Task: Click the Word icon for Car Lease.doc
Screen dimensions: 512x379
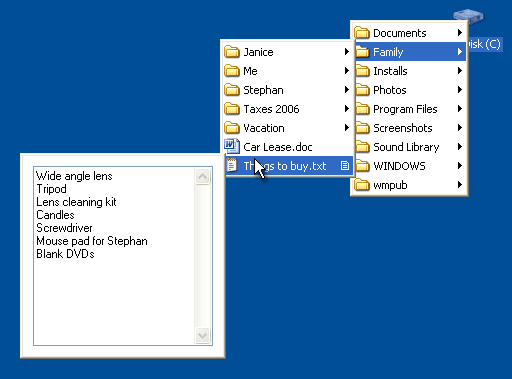Action: [232, 146]
